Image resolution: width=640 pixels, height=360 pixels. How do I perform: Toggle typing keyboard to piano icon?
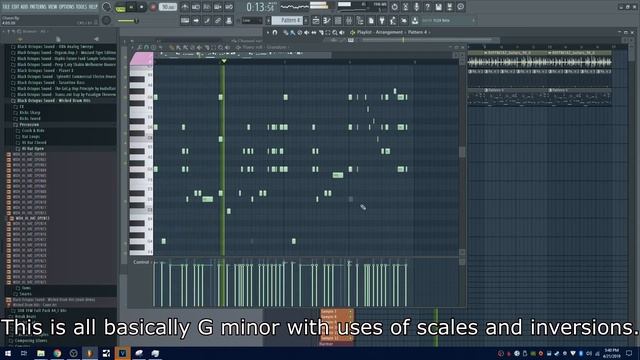[x=185, y=20]
